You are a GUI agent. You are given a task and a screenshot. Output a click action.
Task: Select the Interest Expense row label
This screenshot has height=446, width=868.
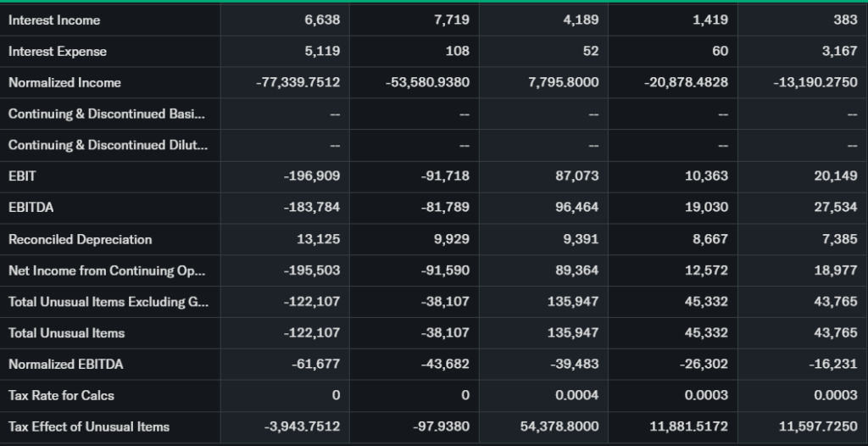coord(58,52)
